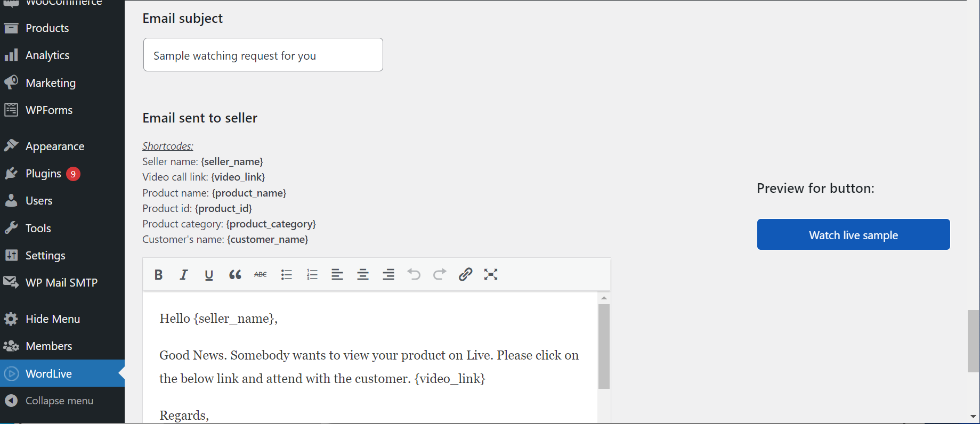Apply italic formatting in the editor
The image size is (980, 424).
pyautogui.click(x=184, y=275)
